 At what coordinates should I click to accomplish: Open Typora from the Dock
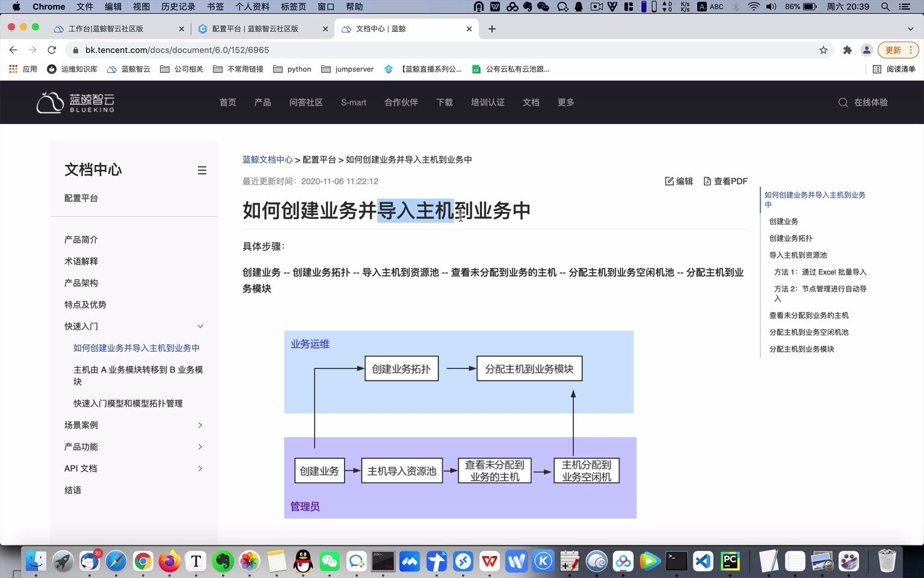(x=196, y=561)
